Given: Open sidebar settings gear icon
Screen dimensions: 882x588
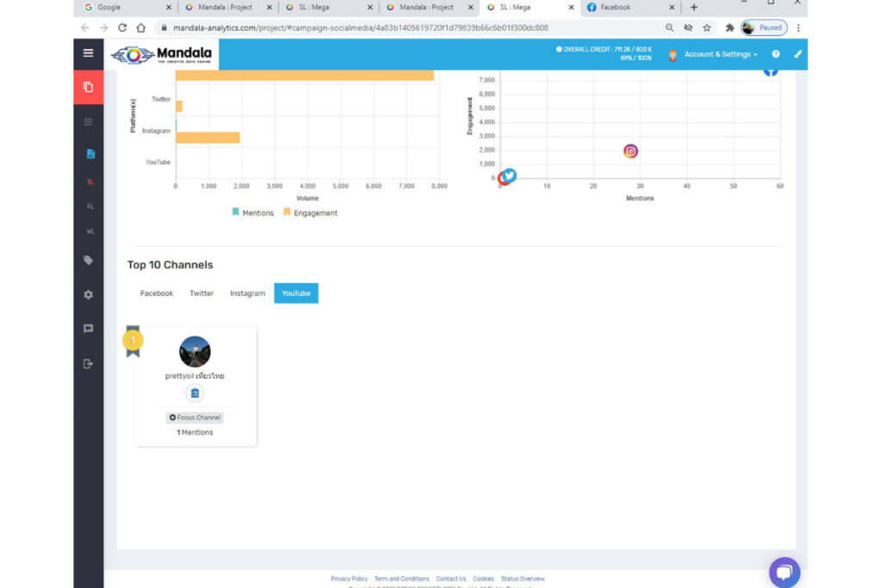Looking at the screenshot, I should pyautogui.click(x=89, y=294).
